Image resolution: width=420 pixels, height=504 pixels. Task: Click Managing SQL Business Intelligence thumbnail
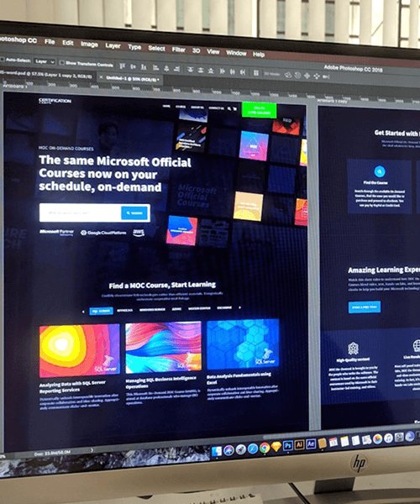tap(163, 347)
